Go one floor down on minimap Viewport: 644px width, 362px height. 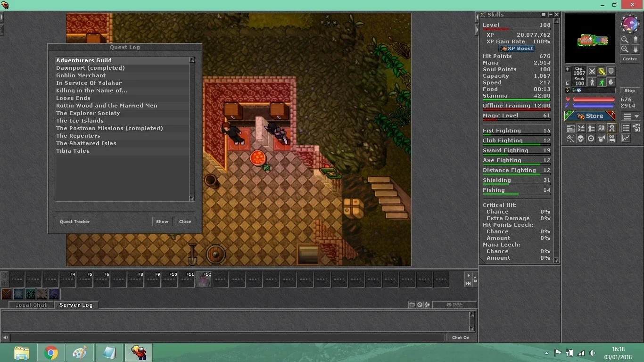point(636,49)
